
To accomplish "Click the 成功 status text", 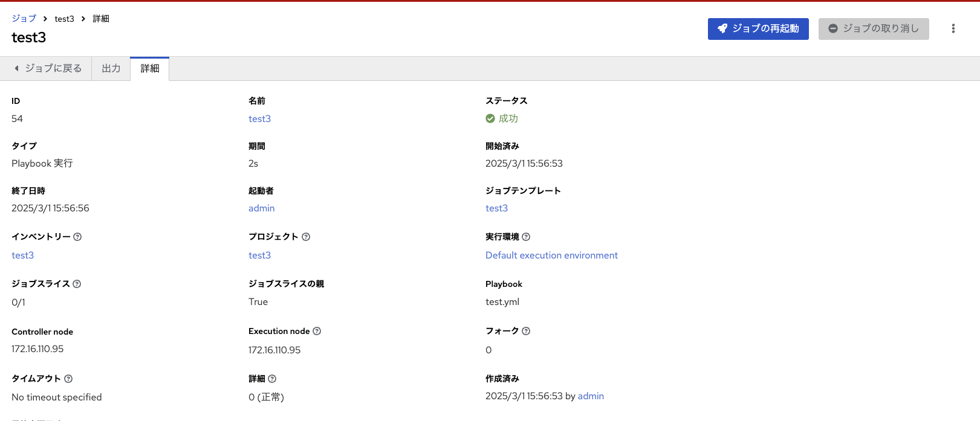I will coord(508,118).
